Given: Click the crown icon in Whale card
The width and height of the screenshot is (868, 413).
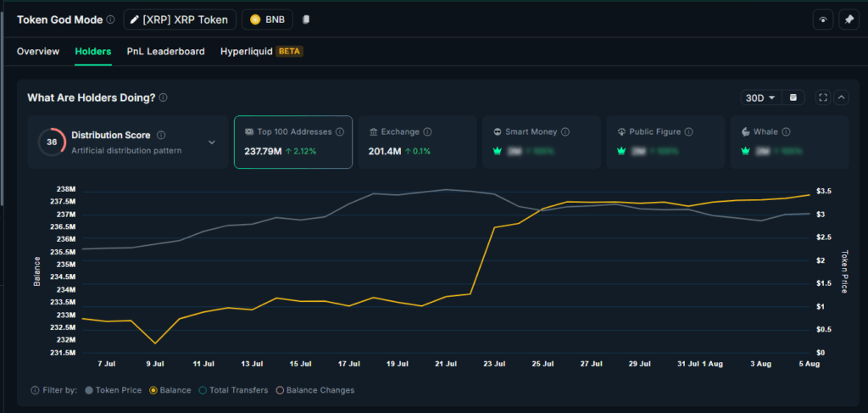Looking at the screenshot, I should pyautogui.click(x=745, y=151).
